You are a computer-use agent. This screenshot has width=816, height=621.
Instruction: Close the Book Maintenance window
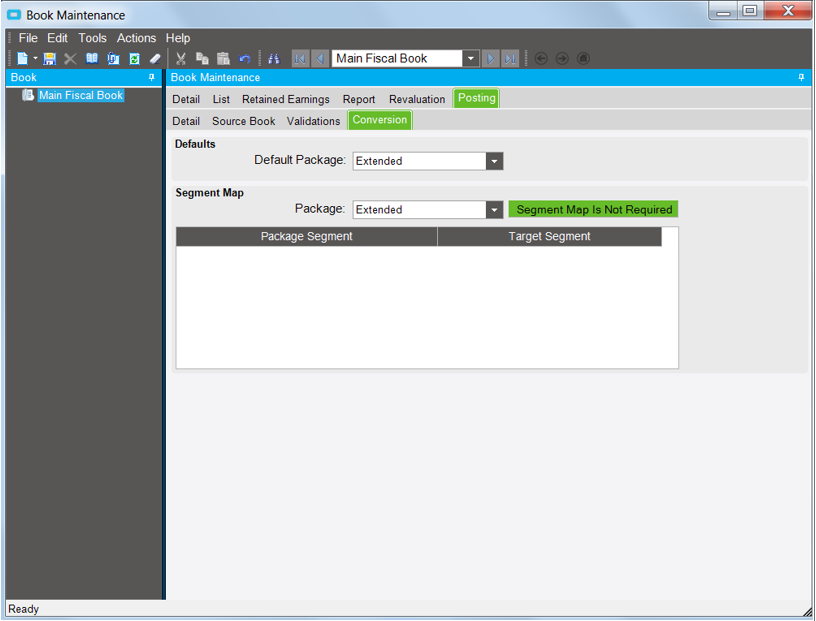pyautogui.click(x=787, y=10)
